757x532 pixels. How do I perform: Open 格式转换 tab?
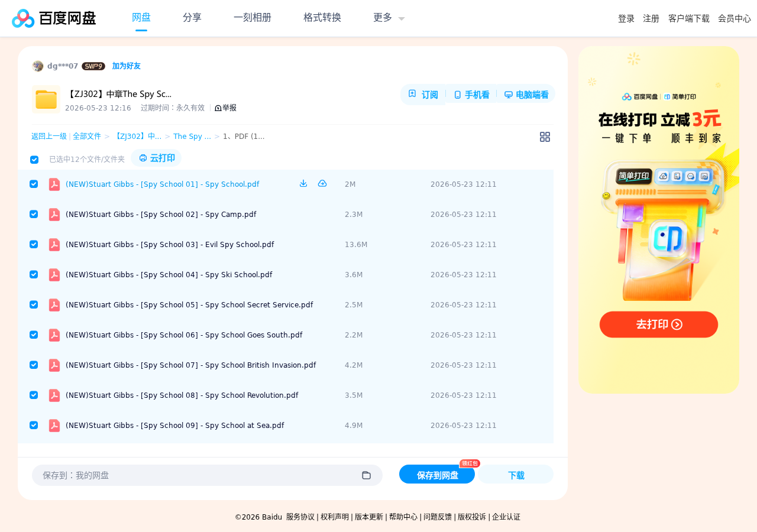click(x=322, y=18)
